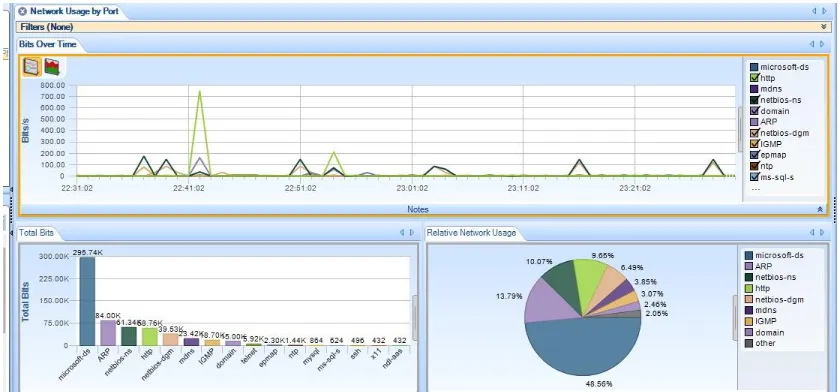Image resolution: width=838 pixels, height=392 pixels.
Task: Click the 22:51:02 time axis label
Action: (x=300, y=188)
